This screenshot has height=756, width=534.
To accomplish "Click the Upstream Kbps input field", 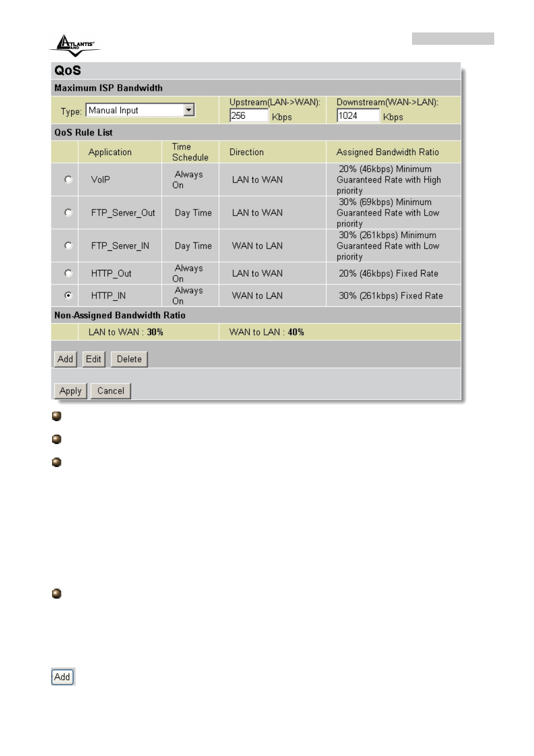I will [x=249, y=115].
